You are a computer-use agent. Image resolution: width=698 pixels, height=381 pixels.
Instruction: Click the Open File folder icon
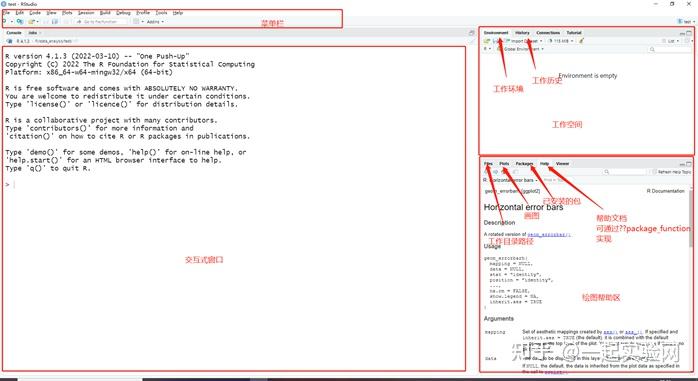pyautogui.click(x=31, y=21)
